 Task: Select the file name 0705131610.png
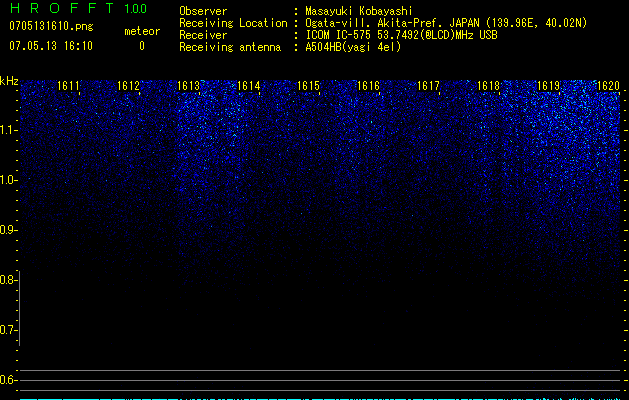(51, 27)
